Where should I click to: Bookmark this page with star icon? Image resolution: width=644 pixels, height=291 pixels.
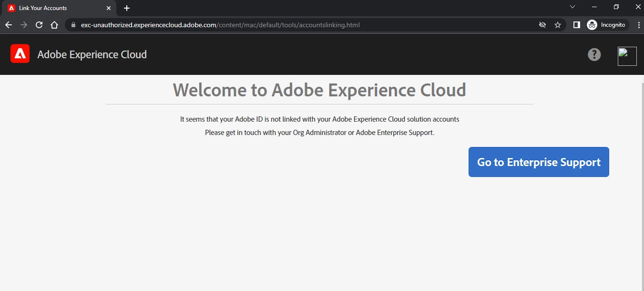point(558,25)
